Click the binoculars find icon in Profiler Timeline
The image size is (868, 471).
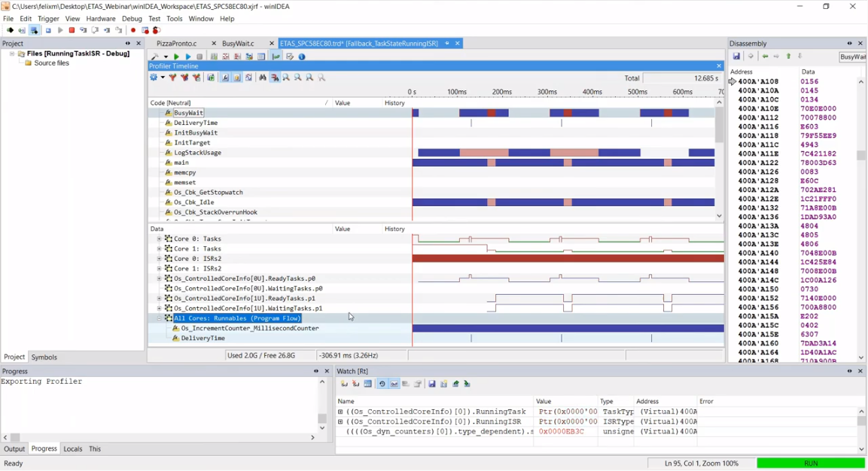pyautogui.click(x=263, y=77)
